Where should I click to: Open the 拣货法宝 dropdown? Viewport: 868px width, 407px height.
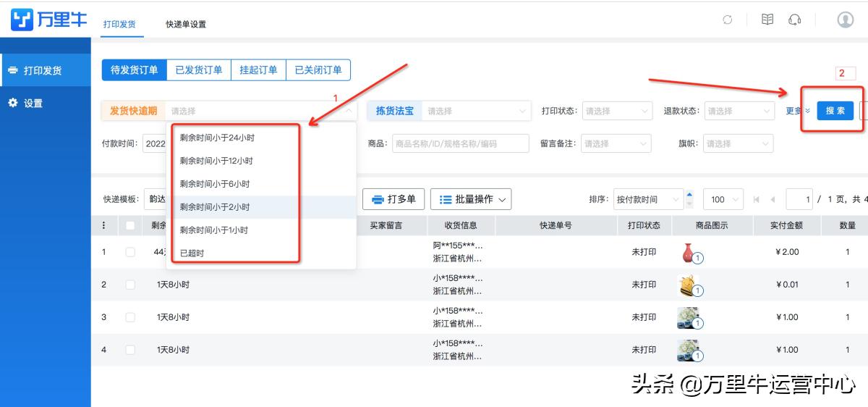pos(477,111)
